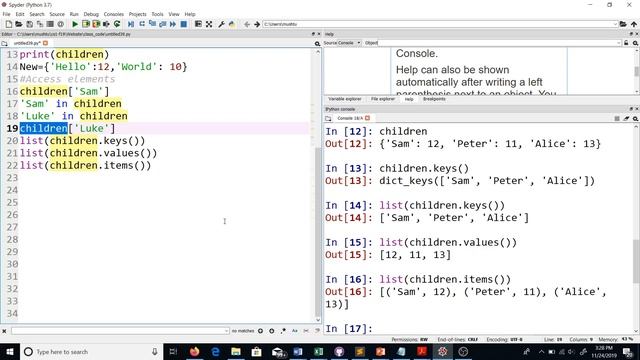
Task: Run selection or current line
Action: 106,24
